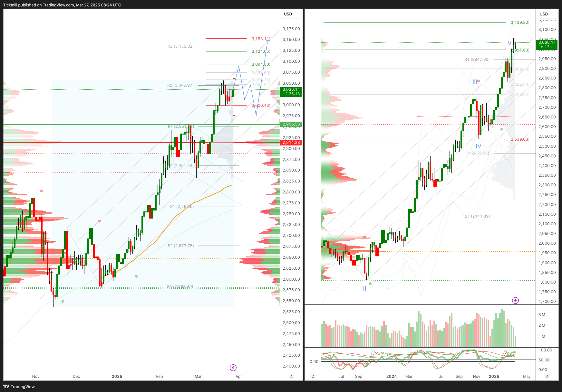Viewport: 562px width, 392px height.
Task: Click the May label on right time axis
Action: [x=527, y=377]
